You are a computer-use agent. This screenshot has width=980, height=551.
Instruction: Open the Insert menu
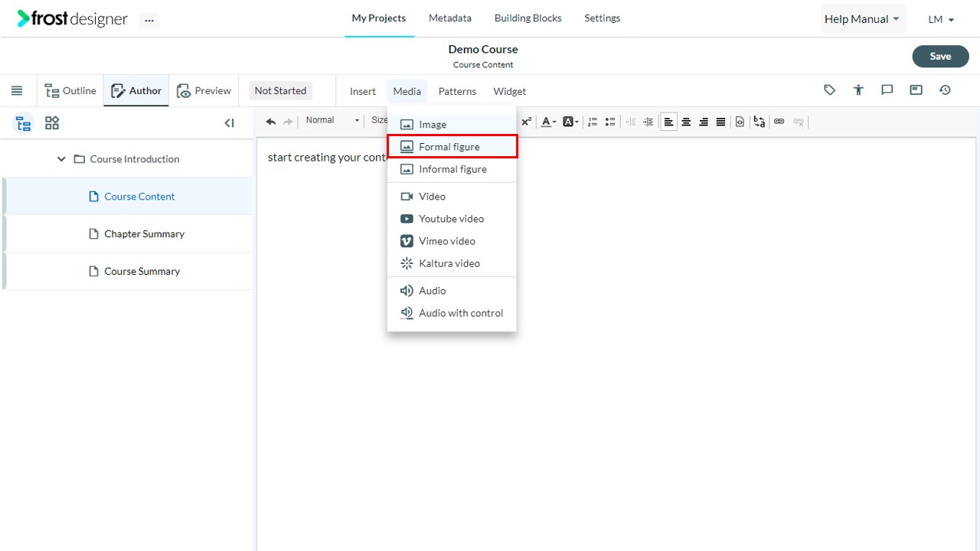point(363,91)
